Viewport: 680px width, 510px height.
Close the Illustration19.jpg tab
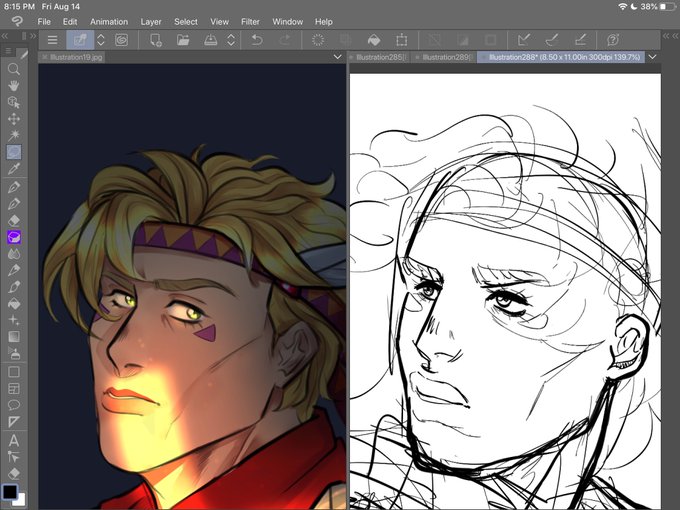coord(44,57)
